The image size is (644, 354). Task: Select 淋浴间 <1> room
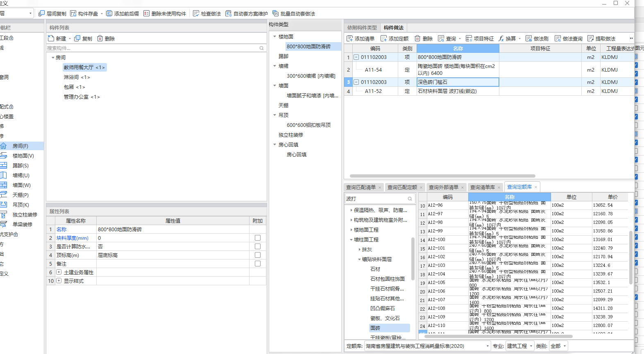point(77,77)
